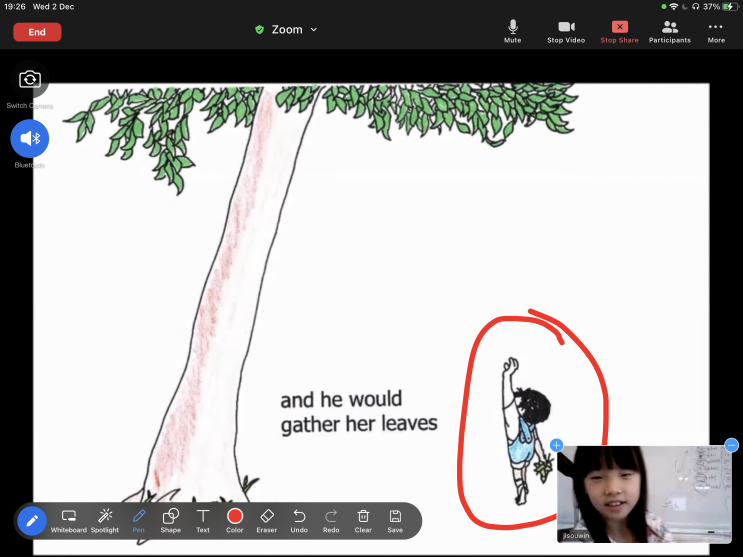Open the More options menu

716,32
